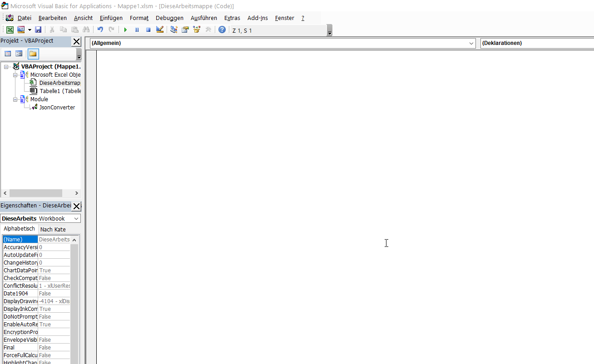Click the blue pause (break) icon
594x364 pixels.
(x=137, y=30)
